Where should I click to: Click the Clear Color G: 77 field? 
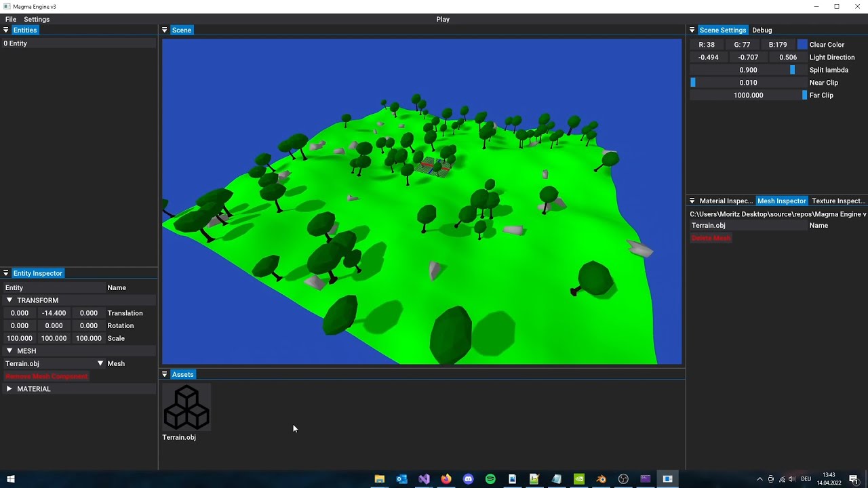742,45
